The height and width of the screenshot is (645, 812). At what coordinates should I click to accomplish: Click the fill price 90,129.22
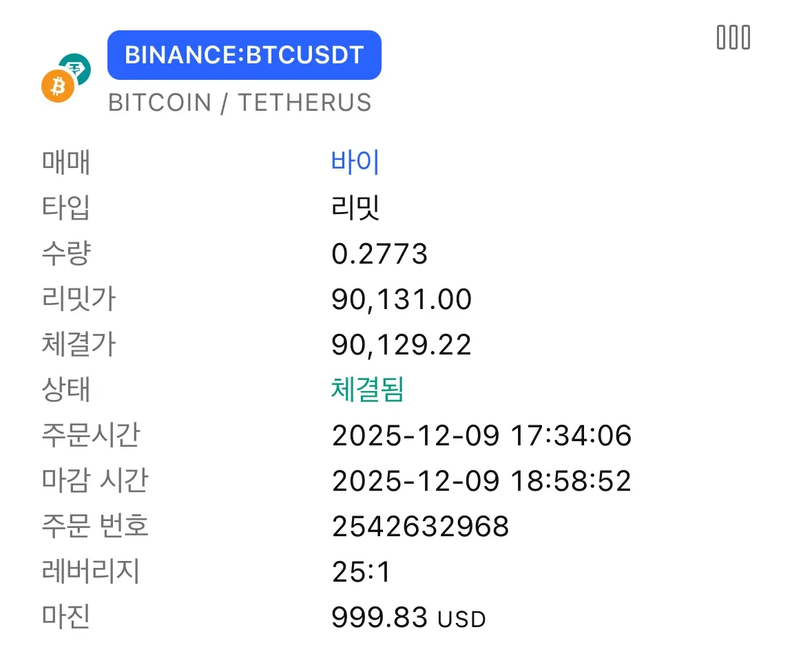(402, 345)
